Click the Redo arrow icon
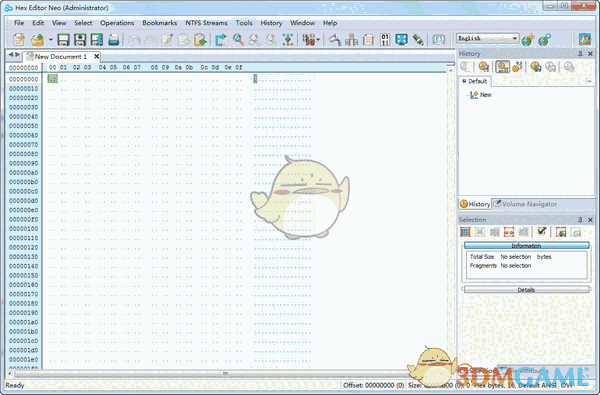The width and height of the screenshot is (600, 395). click(150, 39)
